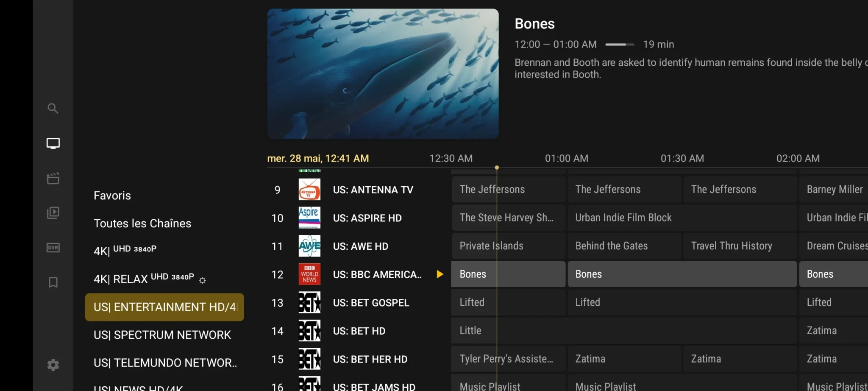The image size is (868, 391).
Task: Choose the US: AWE HD channel
Action: [360, 246]
